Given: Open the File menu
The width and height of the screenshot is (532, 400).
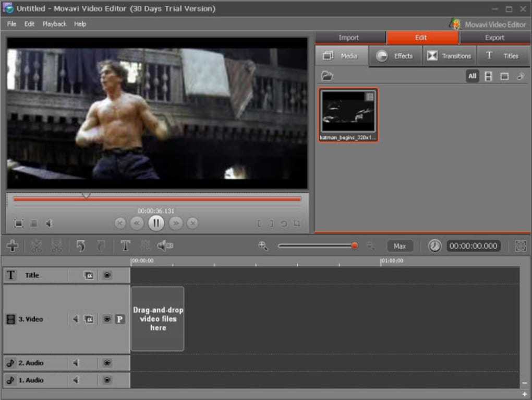Looking at the screenshot, I should pyautogui.click(x=11, y=24).
